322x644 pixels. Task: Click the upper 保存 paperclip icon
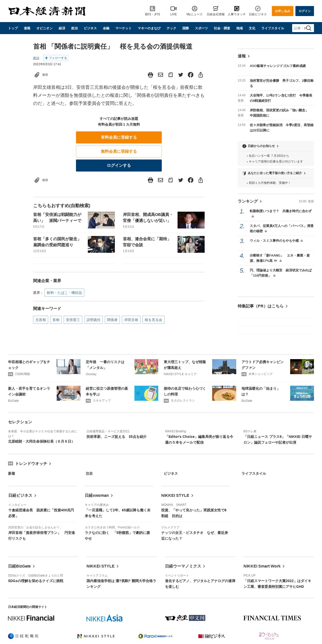pyautogui.click(x=37, y=75)
